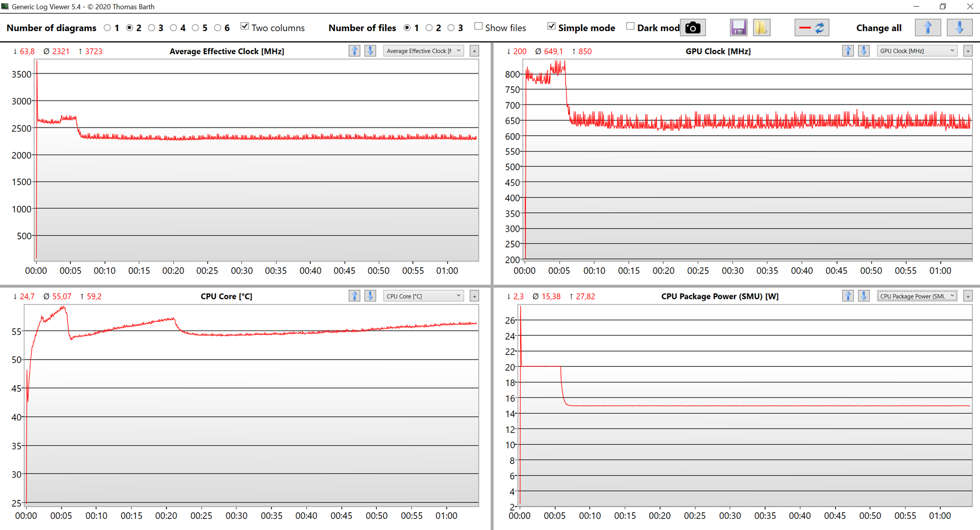Click down arrow for Average Effective Clock diagram
Screen dimensions: 980x530
pyautogui.click(x=370, y=51)
